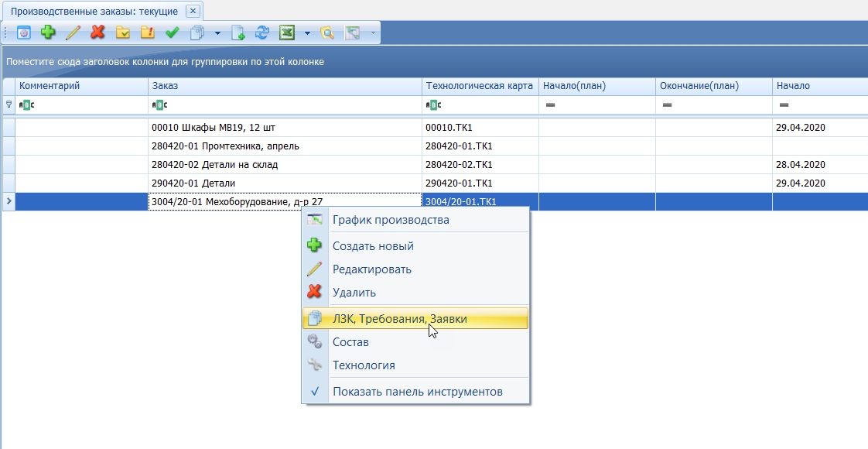868x449 pixels.
Task: Click the 'Технологическая карта' column header
Action: click(x=480, y=86)
